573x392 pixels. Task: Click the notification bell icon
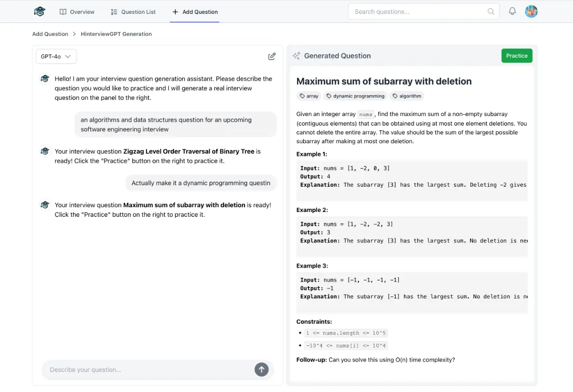(512, 11)
